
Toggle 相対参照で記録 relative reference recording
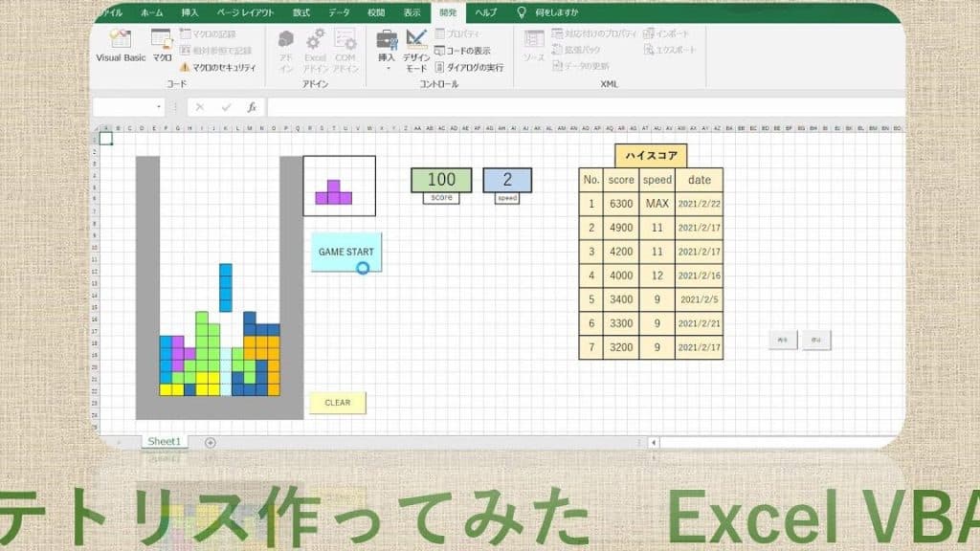tap(215, 51)
